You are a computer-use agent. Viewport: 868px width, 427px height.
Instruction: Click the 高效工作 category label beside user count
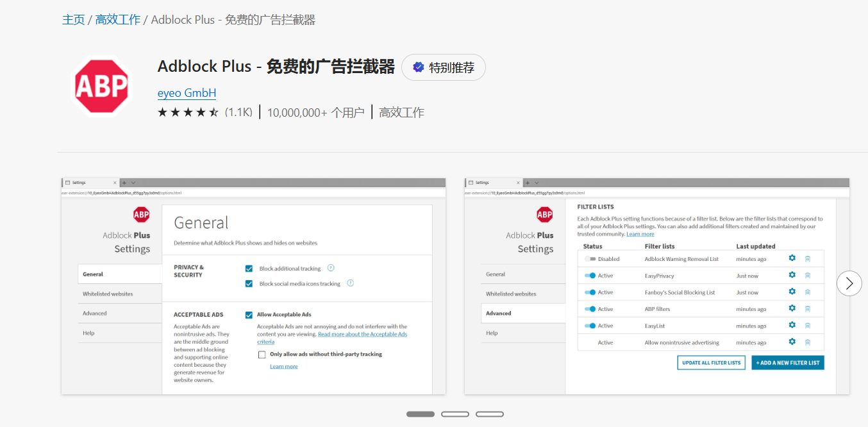402,113
